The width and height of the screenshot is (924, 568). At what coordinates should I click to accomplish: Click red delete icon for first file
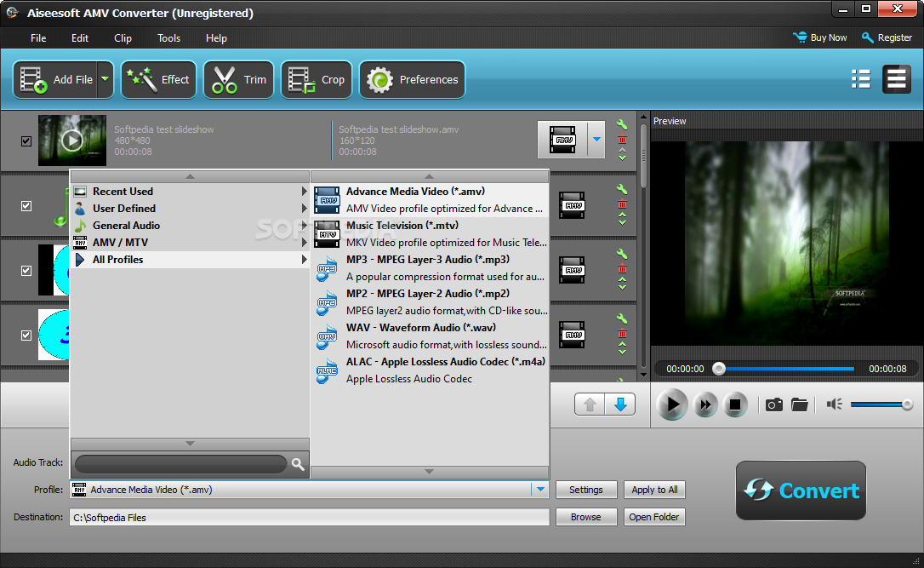[622, 140]
